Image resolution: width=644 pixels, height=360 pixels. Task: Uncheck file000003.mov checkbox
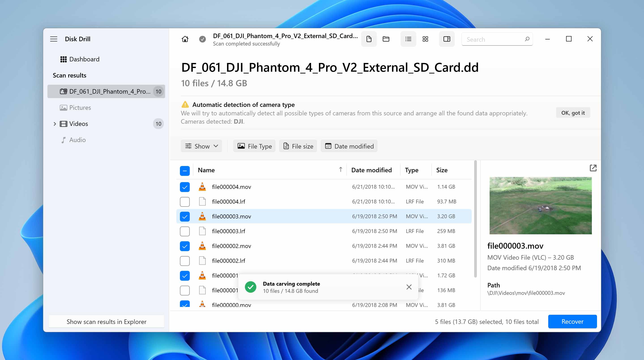(x=185, y=217)
